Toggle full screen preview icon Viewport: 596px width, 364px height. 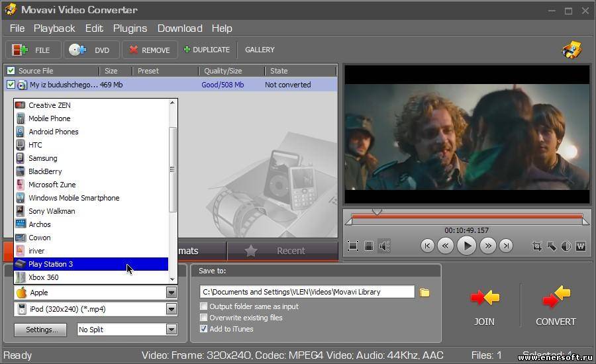353,246
